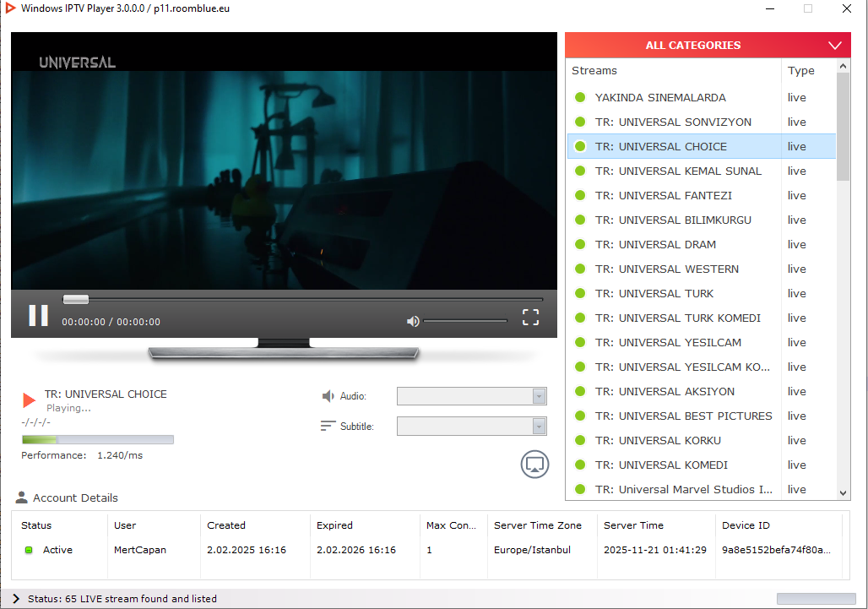Select TR: UNIVERSAL BILIMKURGU stream
Screen dimensions: 868x609
click(702, 220)
